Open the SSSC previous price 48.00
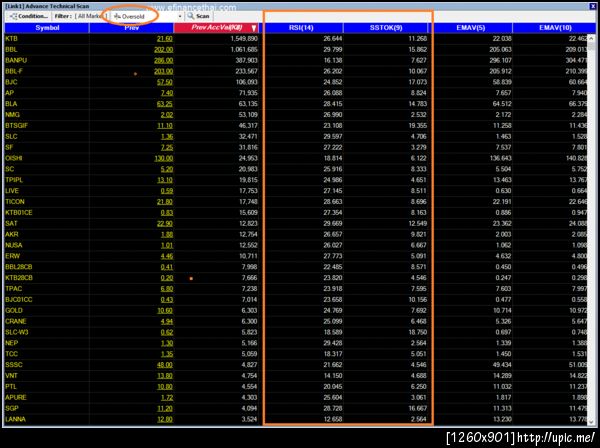 [x=165, y=365]
